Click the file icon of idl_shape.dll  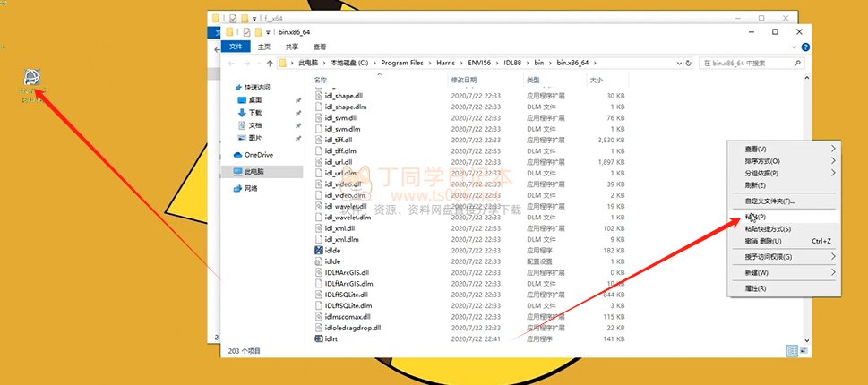[318, 96]
